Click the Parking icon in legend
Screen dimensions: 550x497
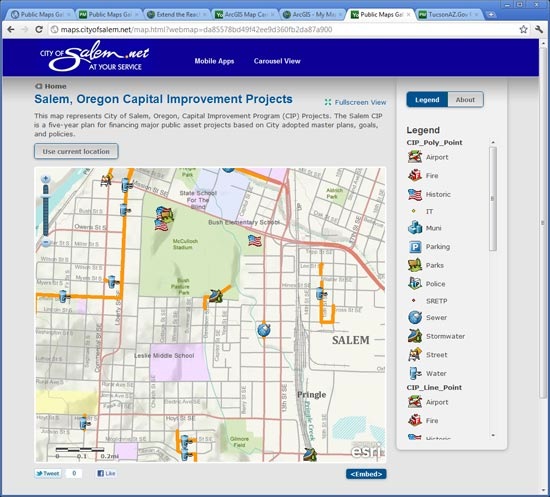[415, 247]
